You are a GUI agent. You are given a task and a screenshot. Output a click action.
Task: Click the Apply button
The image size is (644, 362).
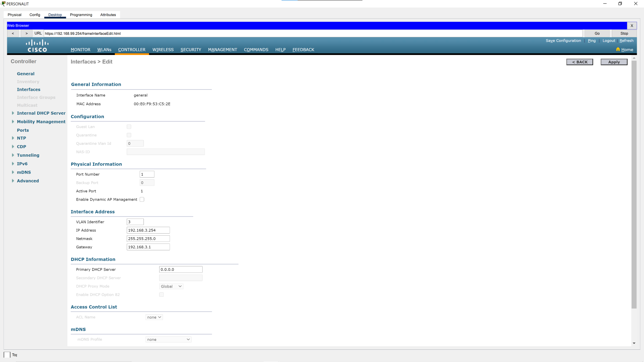click(614, 62)
